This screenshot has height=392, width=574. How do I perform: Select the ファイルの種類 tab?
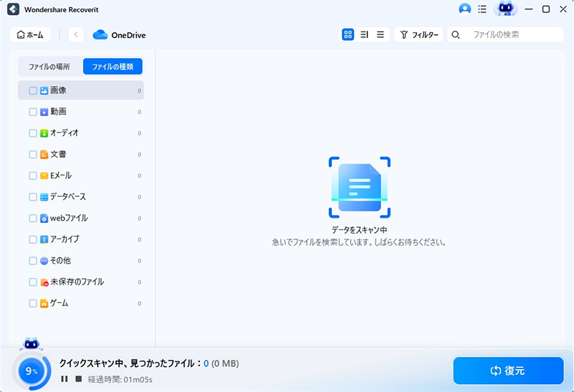click(x=113, y=67)
